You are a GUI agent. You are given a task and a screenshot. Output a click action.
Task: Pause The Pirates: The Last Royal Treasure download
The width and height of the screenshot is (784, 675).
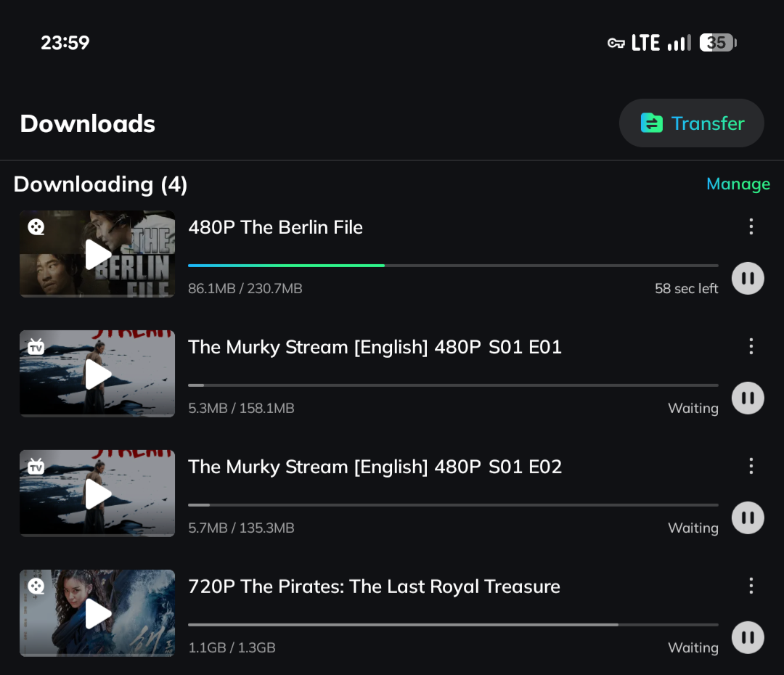pyautogui.click(x=748, y=637)
